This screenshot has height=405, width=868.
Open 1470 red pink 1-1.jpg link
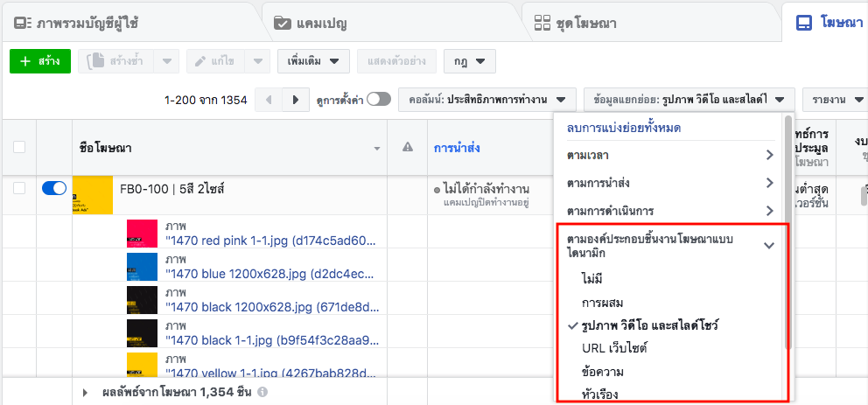pos(272,241)
